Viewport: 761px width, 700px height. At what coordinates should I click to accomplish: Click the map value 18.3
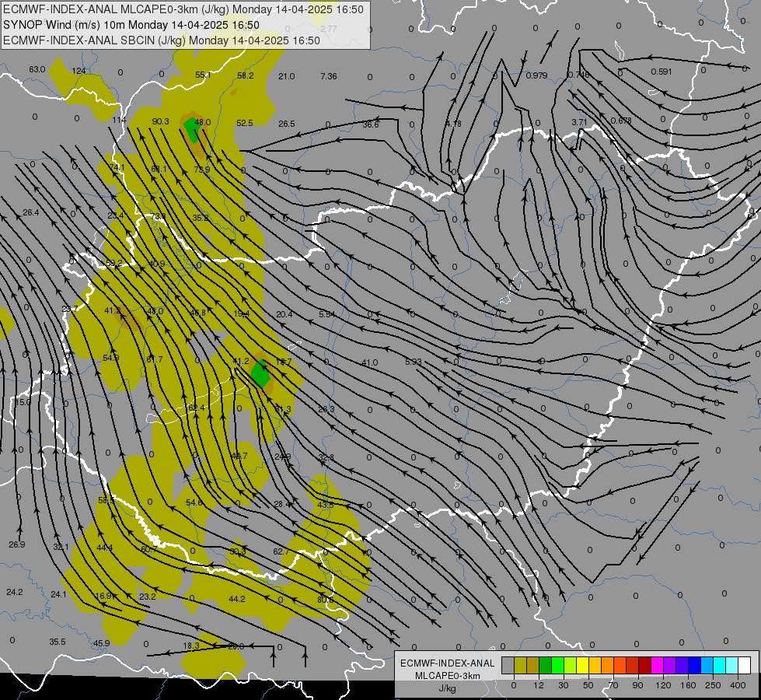(x=191, y=646)
